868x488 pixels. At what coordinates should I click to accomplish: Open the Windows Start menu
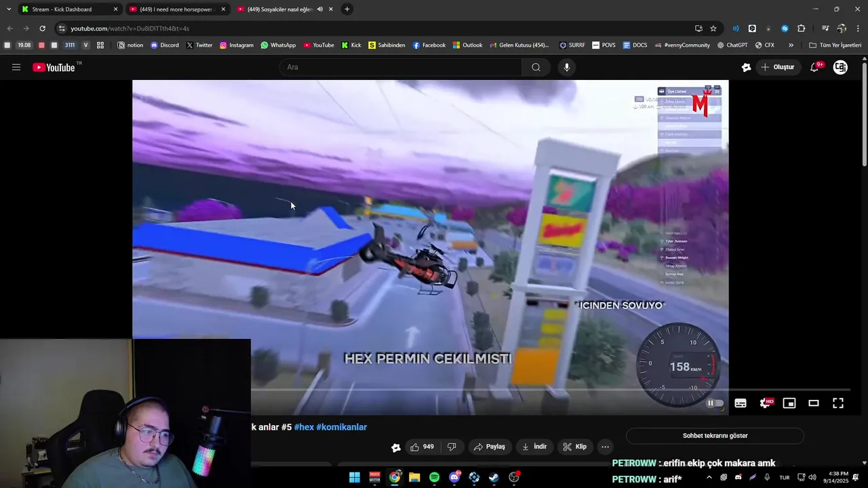point(355,477)
